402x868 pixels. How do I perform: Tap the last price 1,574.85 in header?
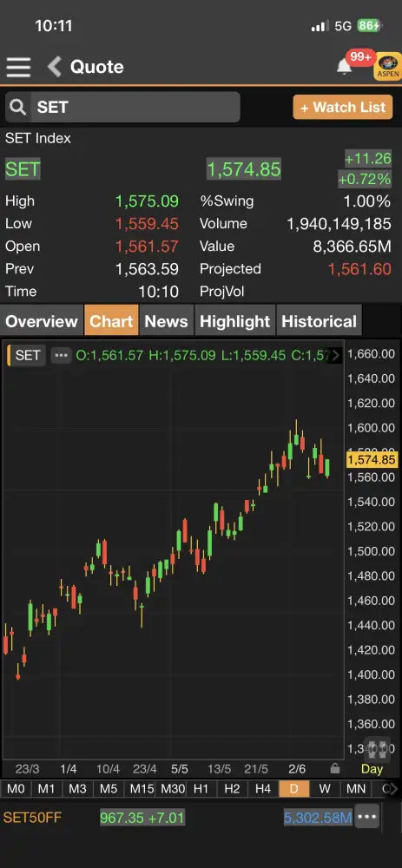click(244, 169)
